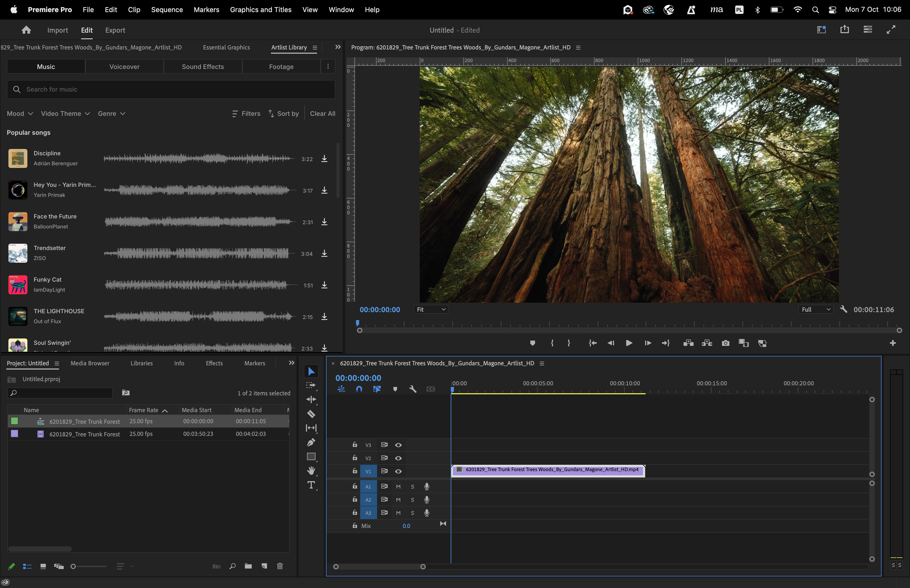This screenshot has width=910, height=588.
Task: Download the Discipline song
Action: pyautogui.click(x=324, y=158)
